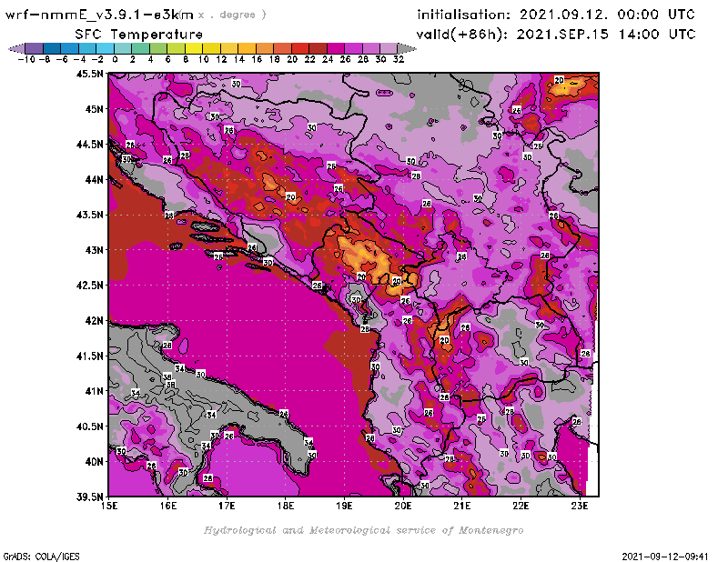Click the '15E' longitude axis label
The width and height of the screenshot is (728, 562).
point(109,506)
